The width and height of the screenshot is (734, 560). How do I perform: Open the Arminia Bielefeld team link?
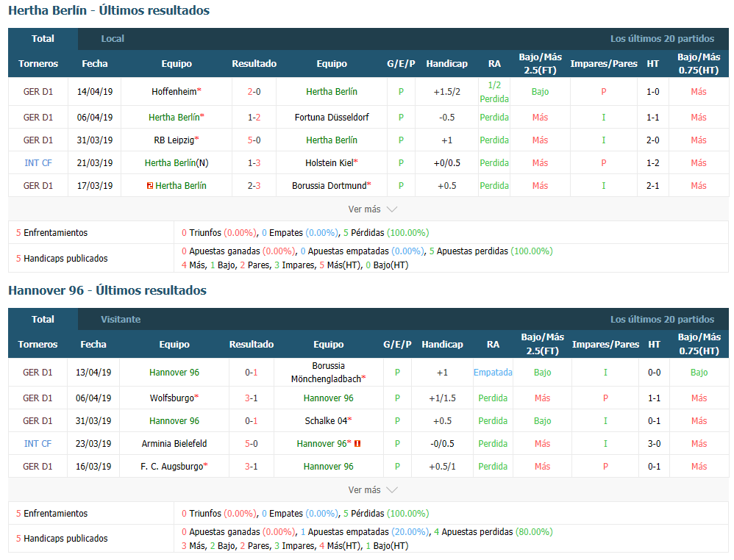click(x=174, y=443)
